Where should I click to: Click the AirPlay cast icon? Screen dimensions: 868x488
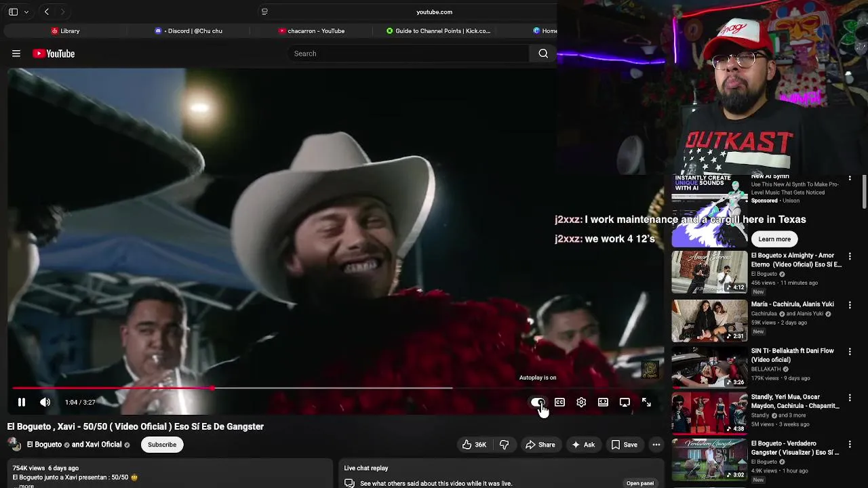(x=625, y=403)
